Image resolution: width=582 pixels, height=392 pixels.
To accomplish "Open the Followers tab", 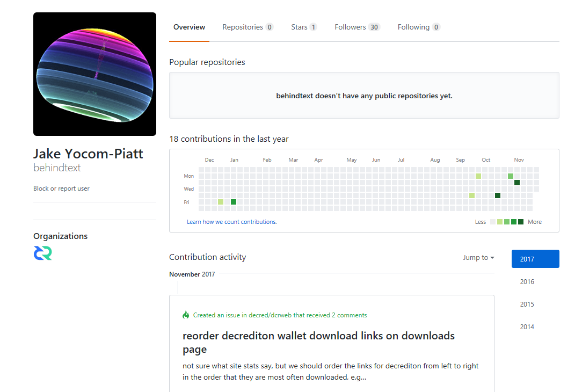I will (357, 27).
